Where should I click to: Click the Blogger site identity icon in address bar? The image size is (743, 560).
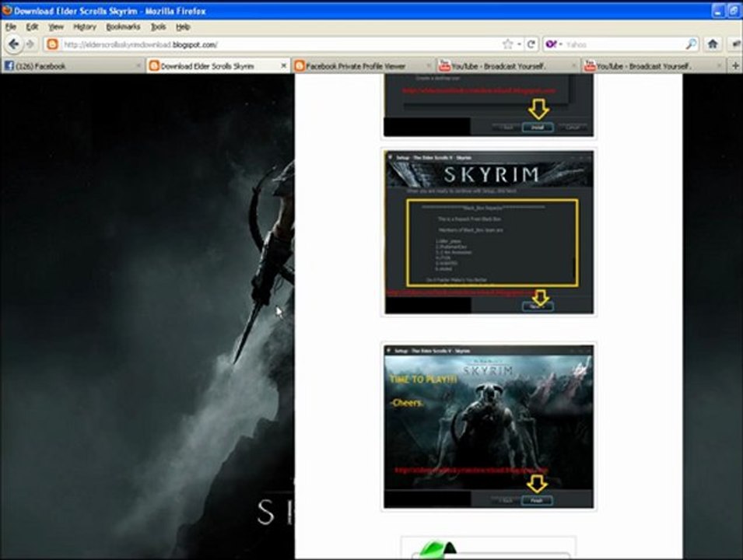pyautogui.click(x=53, y=44)
